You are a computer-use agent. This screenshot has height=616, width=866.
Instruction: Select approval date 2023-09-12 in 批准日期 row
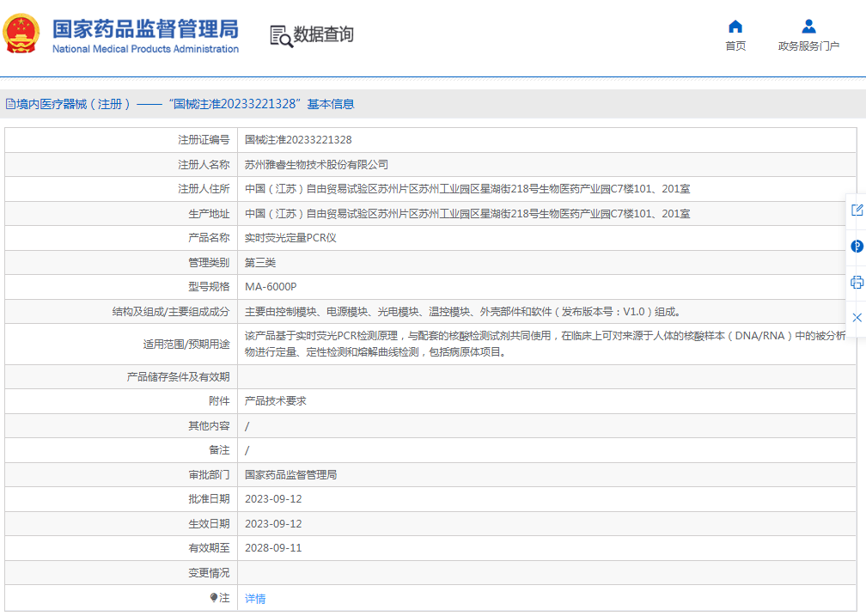273,499
